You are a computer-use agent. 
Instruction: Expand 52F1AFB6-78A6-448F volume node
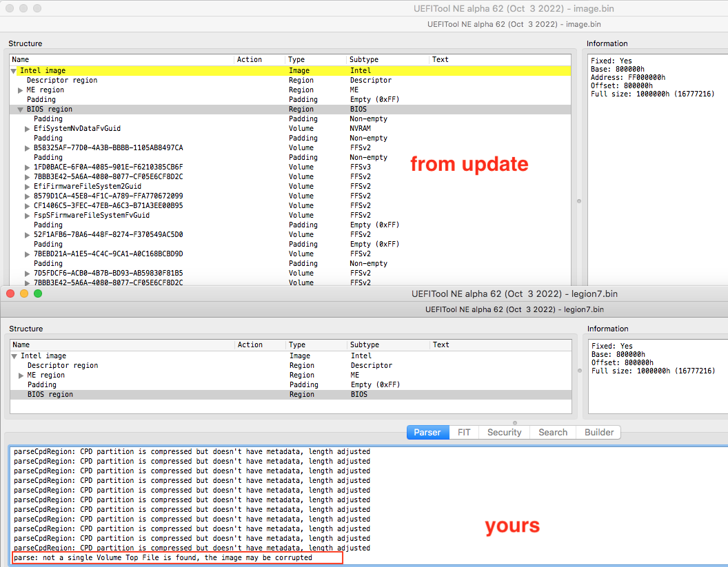click(27, 235)
